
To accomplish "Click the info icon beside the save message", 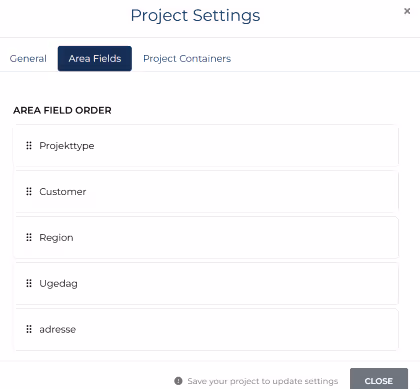I will [x=178, y=381].
